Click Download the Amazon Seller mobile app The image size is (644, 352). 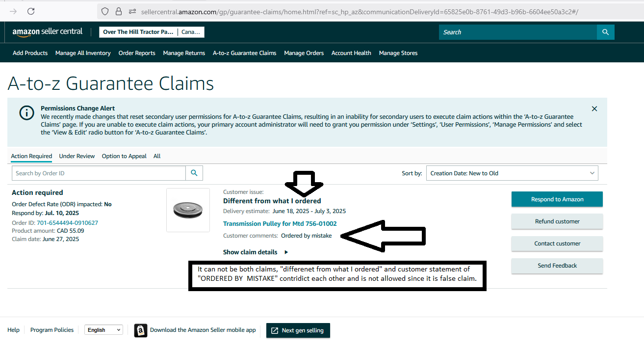click(x=203, y=330)
